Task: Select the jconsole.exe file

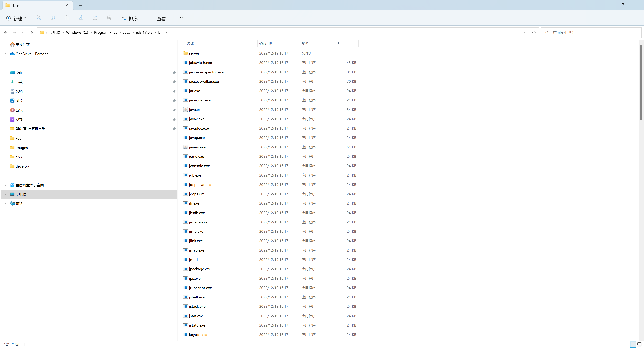Action: coord(199,166)
